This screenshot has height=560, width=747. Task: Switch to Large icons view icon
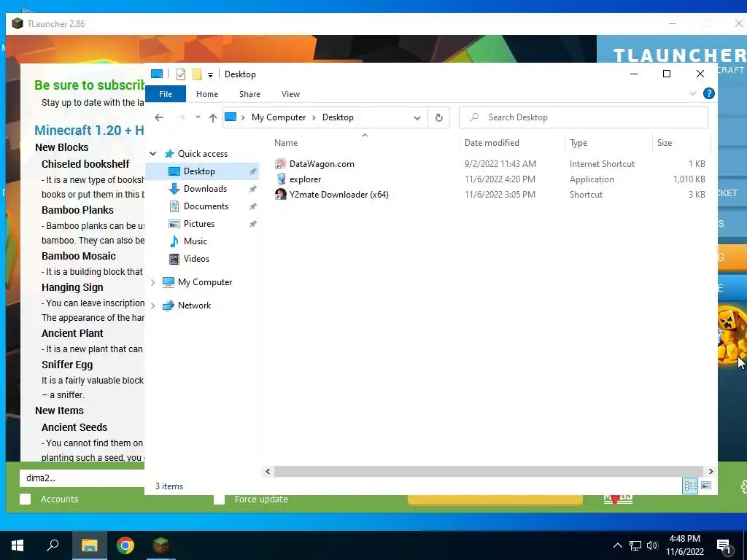pos(706,486)
